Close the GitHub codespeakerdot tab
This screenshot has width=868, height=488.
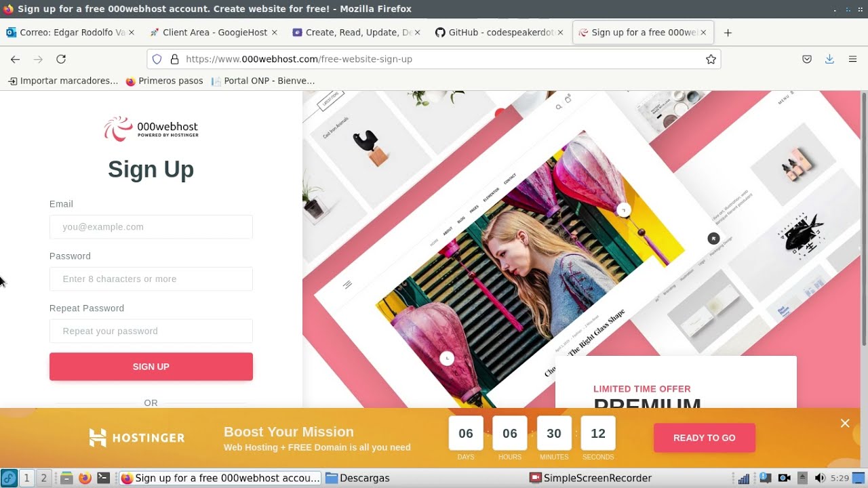(x=561, y=33)
